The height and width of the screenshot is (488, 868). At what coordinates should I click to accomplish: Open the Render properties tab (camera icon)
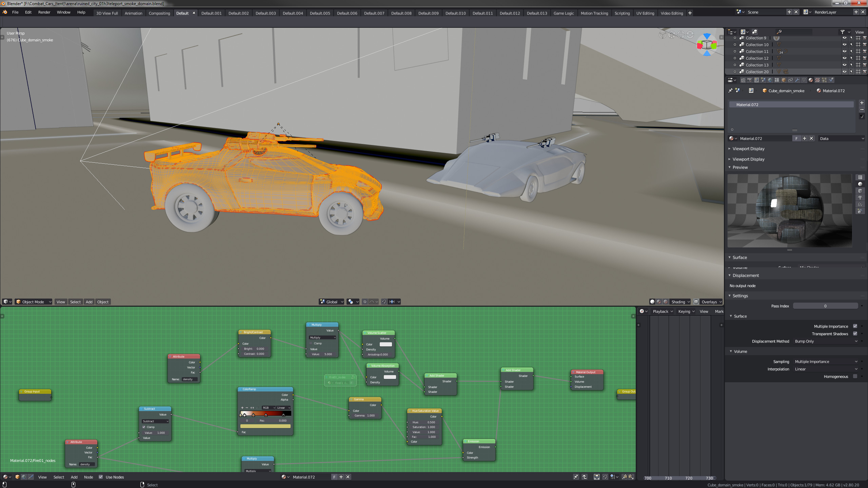click(x=750, y=80)
